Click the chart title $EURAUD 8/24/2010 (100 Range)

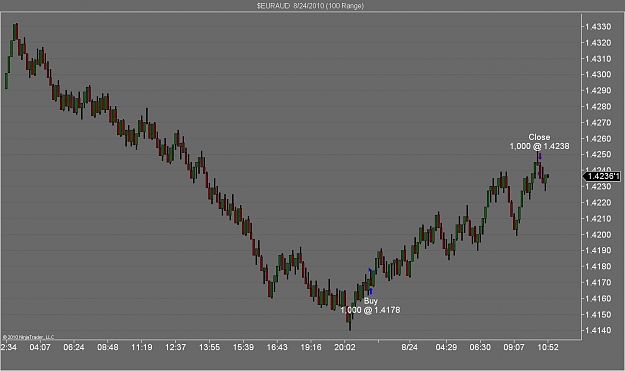pyautogui.click(x=310, y=6)
